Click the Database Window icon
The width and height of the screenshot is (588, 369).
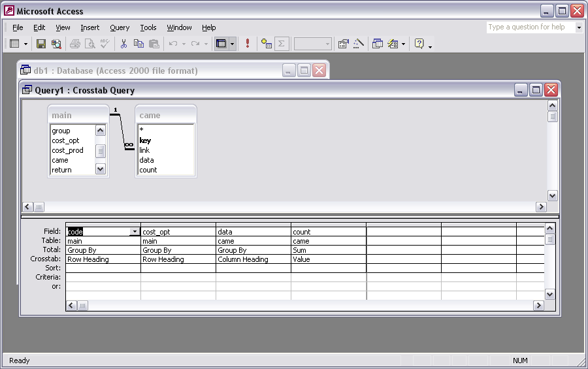tap(378, 44)
